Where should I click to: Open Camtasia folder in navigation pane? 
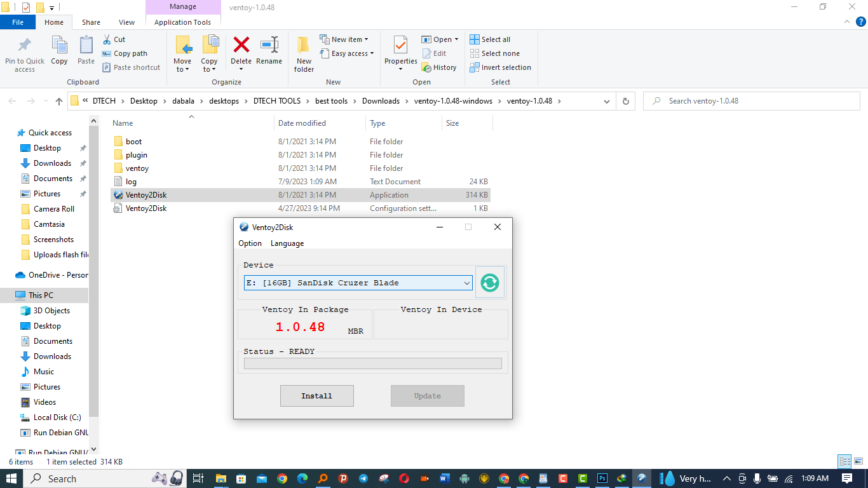(49, 224)
